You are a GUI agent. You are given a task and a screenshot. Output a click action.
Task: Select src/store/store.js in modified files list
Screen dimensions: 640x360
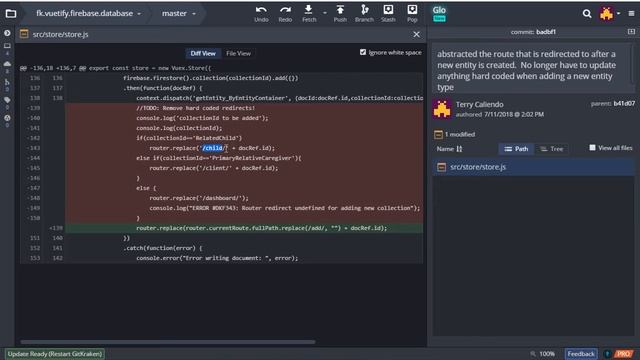coord(533,167)
